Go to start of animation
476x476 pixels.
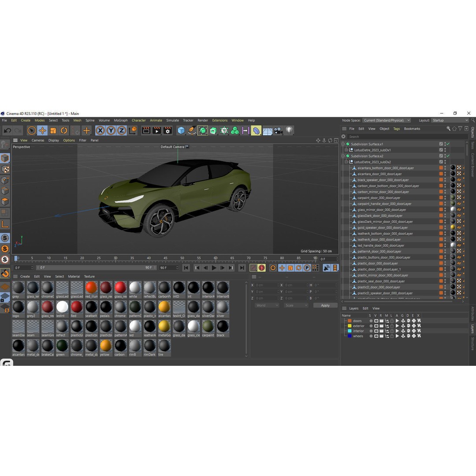click(186, 268)
